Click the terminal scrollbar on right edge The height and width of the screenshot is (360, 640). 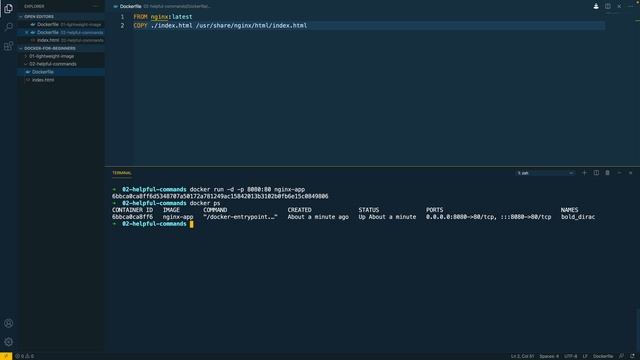click(638, 331)
